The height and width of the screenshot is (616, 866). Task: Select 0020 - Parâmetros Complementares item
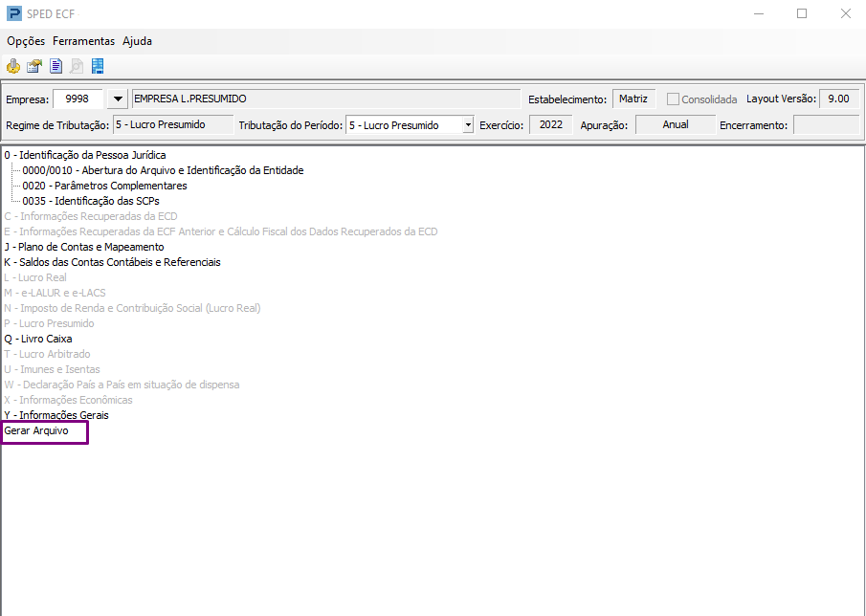coord(105,186)
